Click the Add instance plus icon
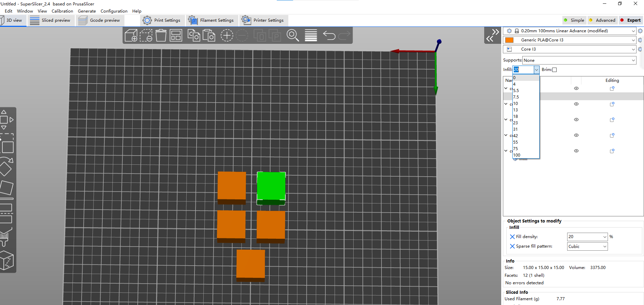The height and width of the screenshot is (305, 644). click(x=227, y=35)
